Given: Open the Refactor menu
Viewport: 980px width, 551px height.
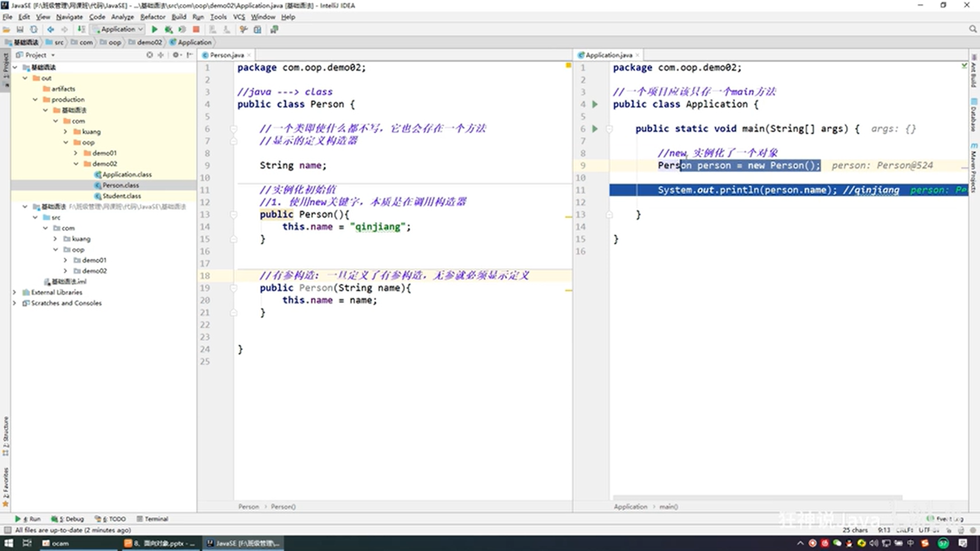Looking at the screenshot, I should pyautogui.click(x=153, y=17).
